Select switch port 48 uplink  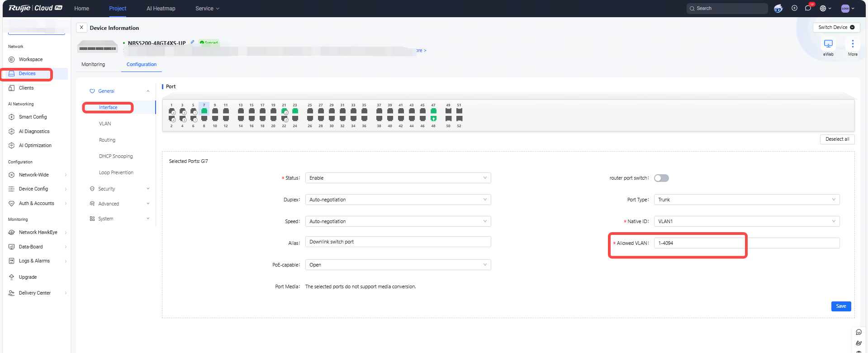pyautogui.click(x=433, y=119)
